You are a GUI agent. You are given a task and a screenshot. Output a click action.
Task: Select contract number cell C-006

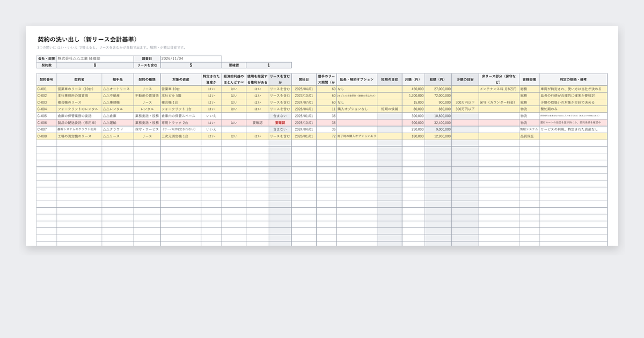pos(46,123)
